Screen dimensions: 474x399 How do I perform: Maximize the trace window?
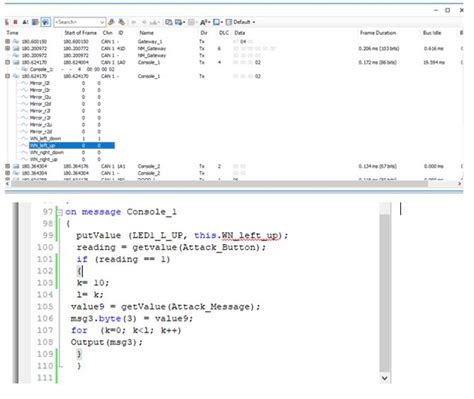tap(448, 10)
